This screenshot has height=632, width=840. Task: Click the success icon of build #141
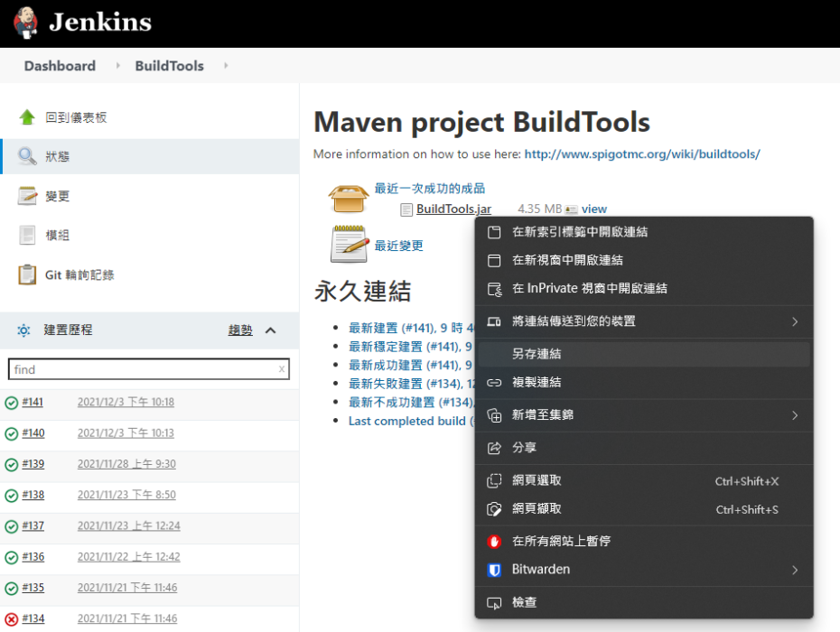point(11,403)
